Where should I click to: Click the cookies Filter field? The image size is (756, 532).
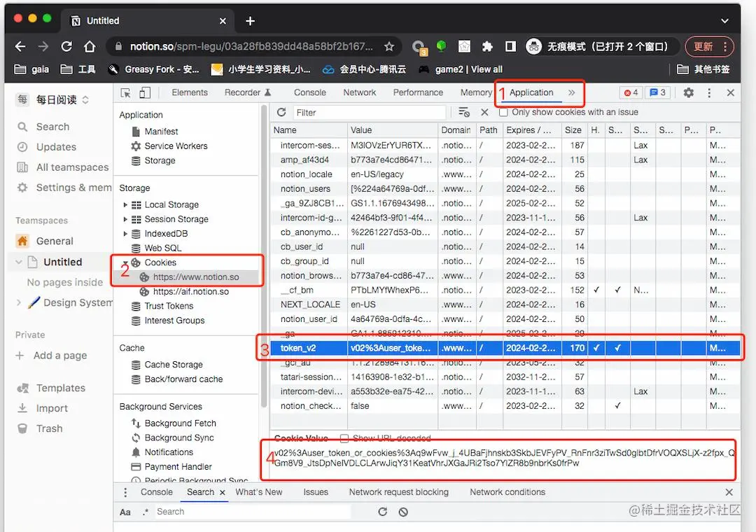click(x=369, y=113)
